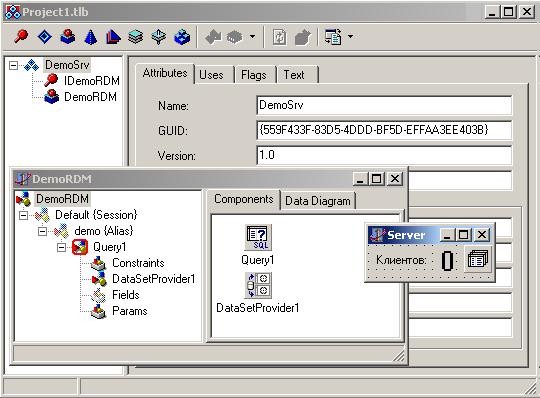Click the blue Module toolbar icon
This screenshot has height=398, width=540.
tap(182, 36)
